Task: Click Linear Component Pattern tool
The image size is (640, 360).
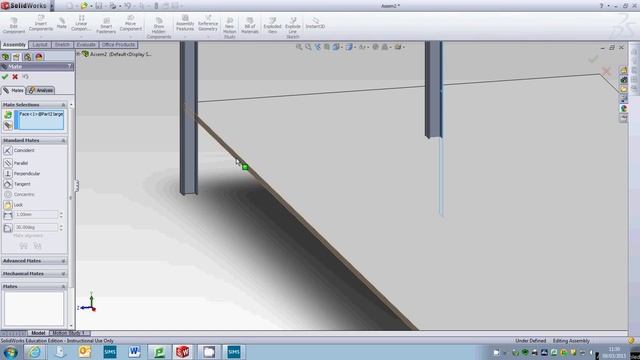Action: click(81, 23)
